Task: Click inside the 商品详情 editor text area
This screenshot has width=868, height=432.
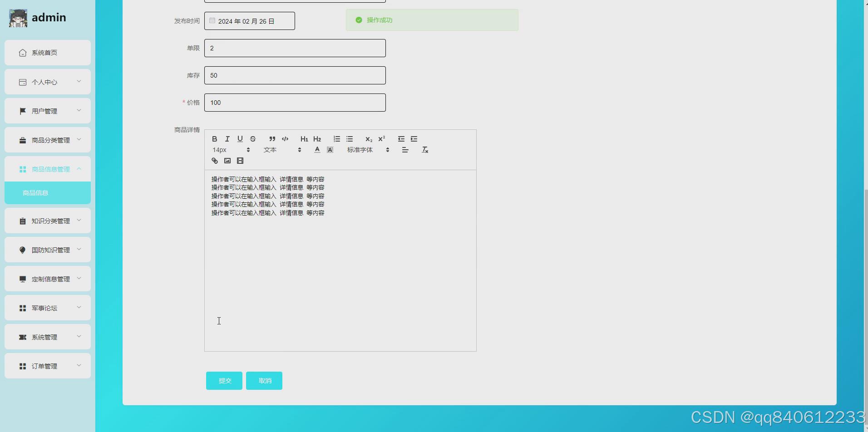Action: point(340,260)
